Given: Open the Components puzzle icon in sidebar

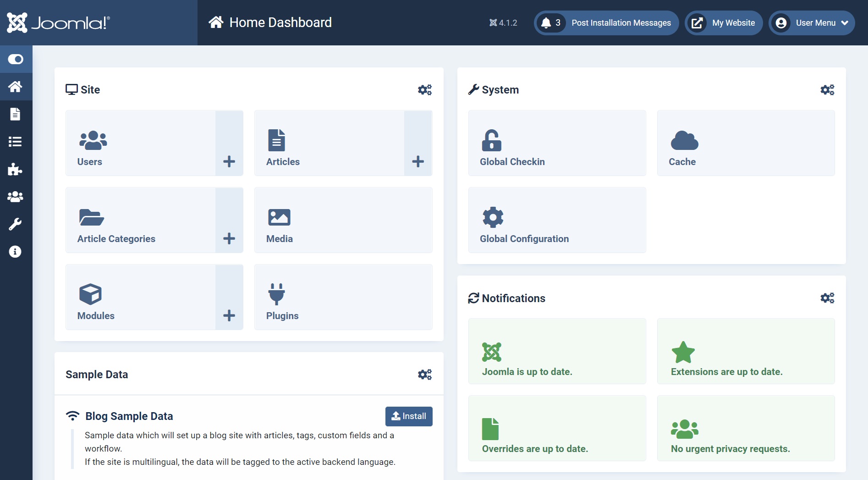Looking at the screenshot, I should point(16,169).
